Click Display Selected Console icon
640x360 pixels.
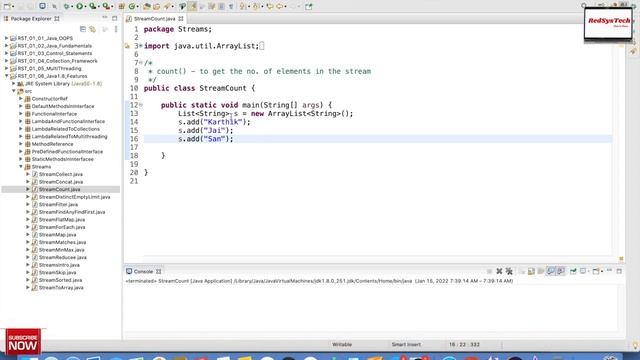[583, 271]
